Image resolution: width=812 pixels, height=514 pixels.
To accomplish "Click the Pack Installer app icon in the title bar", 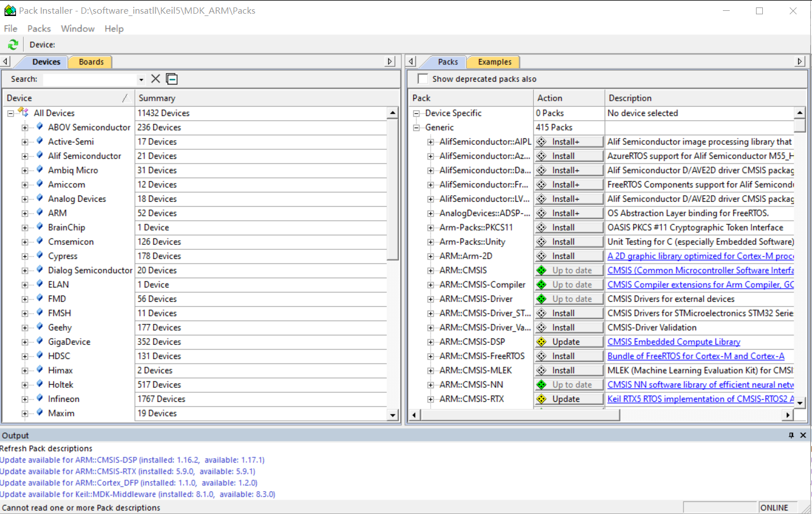I will pos(10,10).
